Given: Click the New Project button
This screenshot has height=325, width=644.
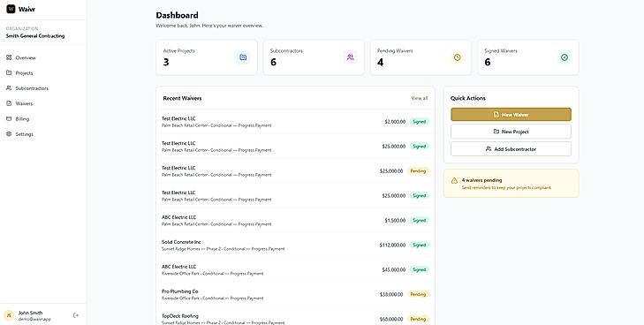Looking at the screenshot, I should pyautogui.click(x=511, y=132).
